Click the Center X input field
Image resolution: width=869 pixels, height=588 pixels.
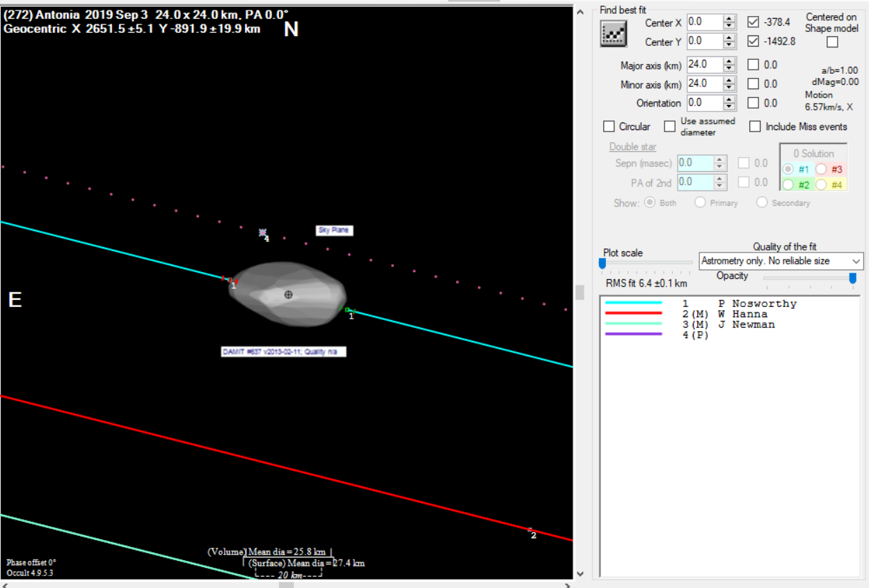coord(705,22)
